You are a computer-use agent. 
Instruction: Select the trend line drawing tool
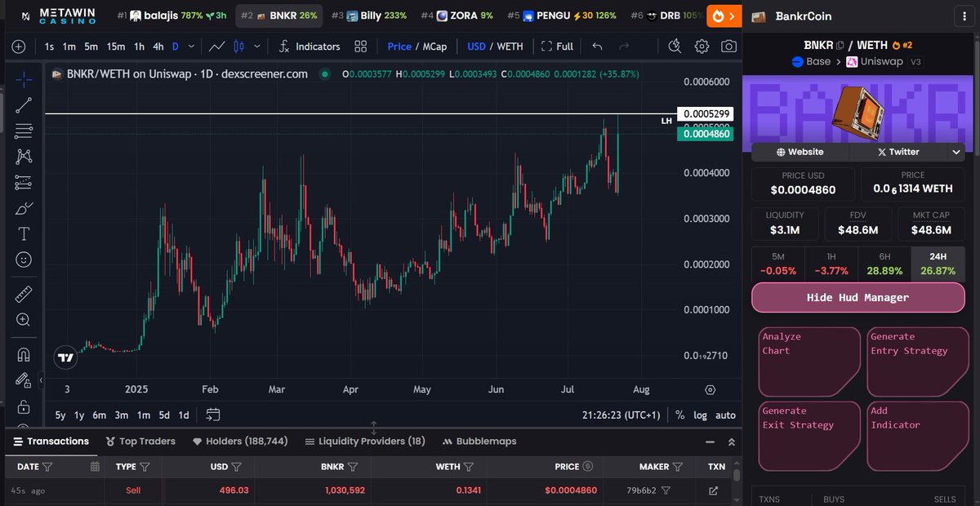pos(24,104)
